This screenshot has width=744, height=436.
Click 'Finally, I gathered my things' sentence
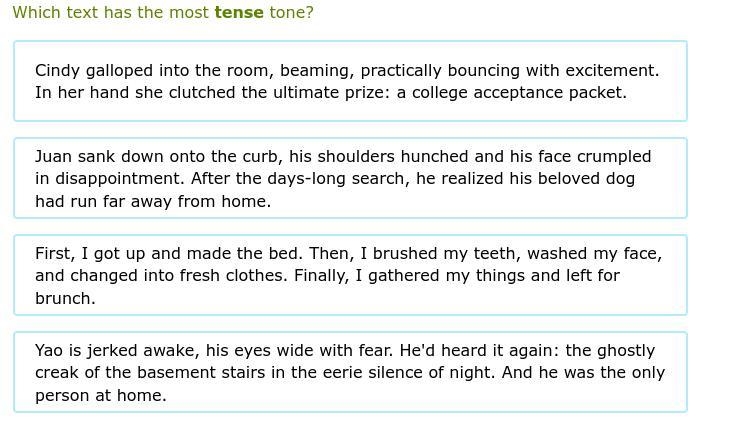coord(457,276)
